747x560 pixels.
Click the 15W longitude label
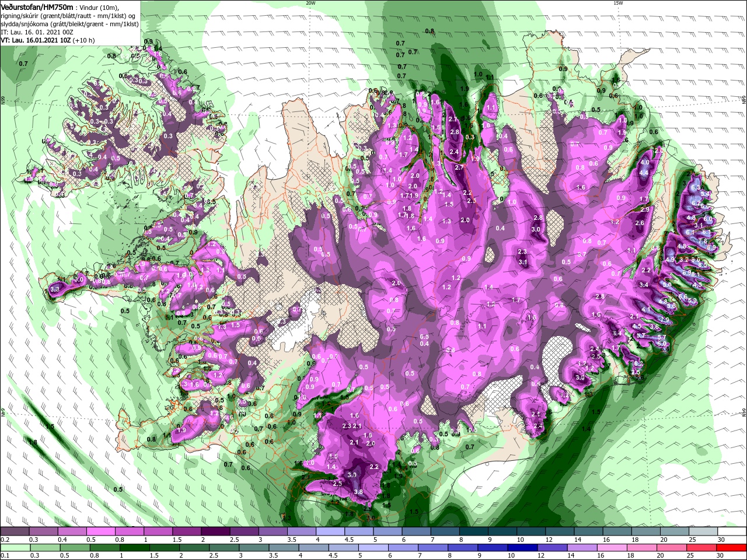[x=618, y=3]
